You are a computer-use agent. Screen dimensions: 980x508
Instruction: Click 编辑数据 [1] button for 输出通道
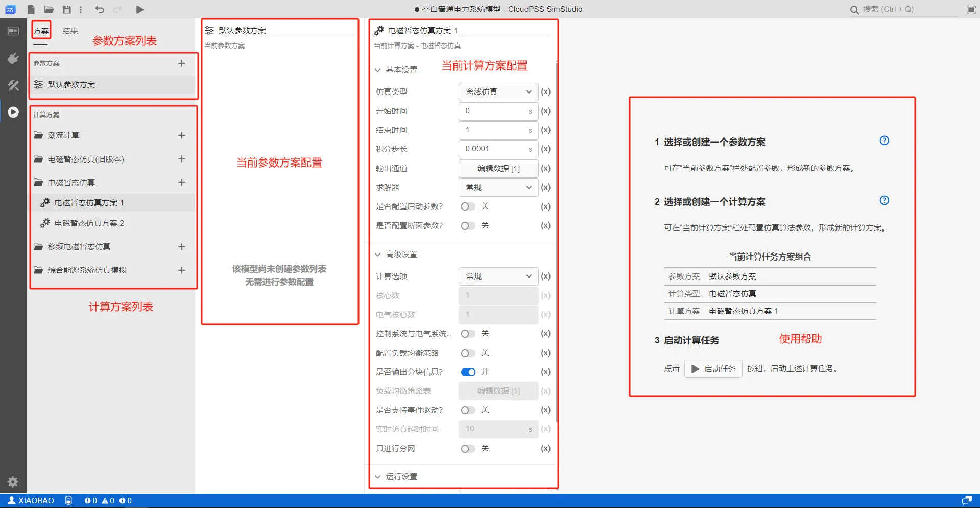pyautogui.click(x=498, y=169)
